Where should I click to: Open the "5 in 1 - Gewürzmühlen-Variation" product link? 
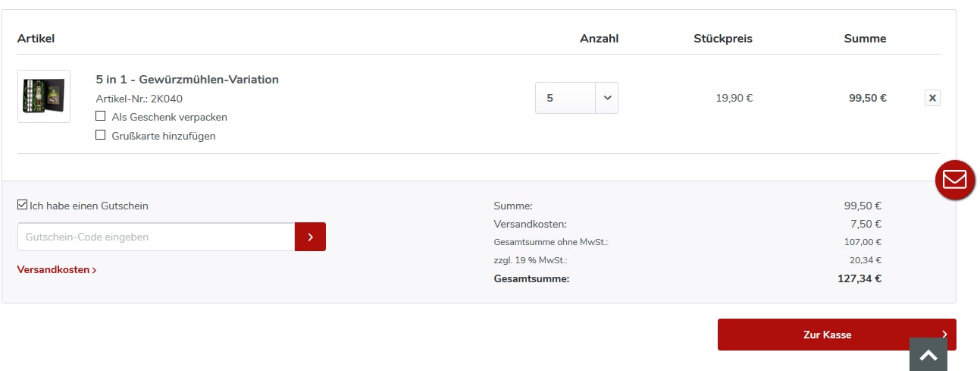pos(187,79)
